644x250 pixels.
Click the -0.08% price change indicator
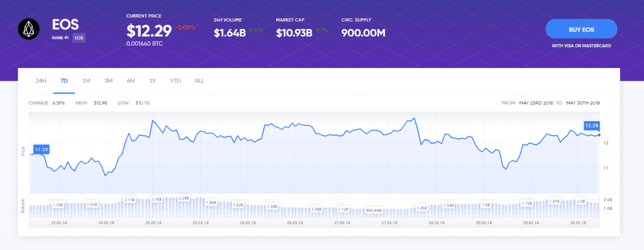click(x=185, y=28)
